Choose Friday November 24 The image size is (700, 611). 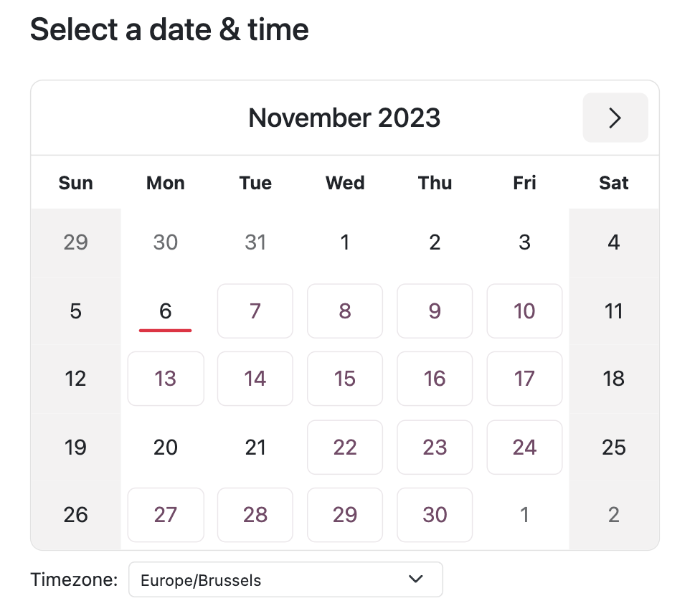tap(524, 447)
